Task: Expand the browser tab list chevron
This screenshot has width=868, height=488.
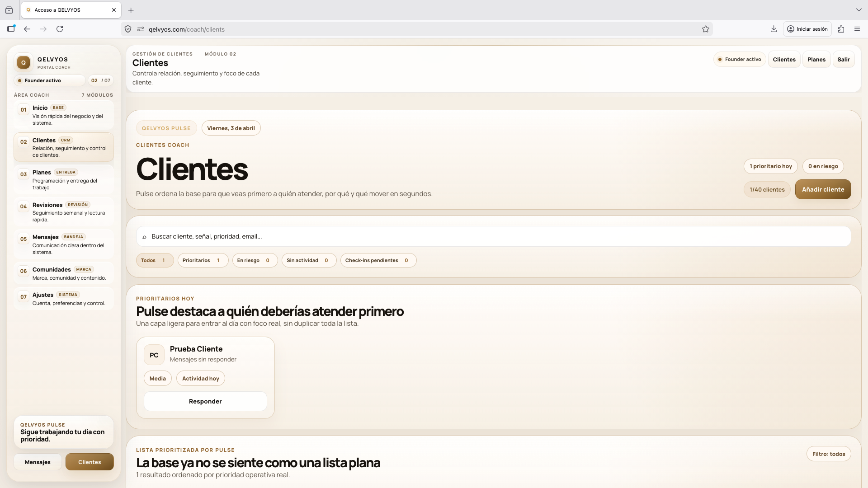Action: click(859, 10)
